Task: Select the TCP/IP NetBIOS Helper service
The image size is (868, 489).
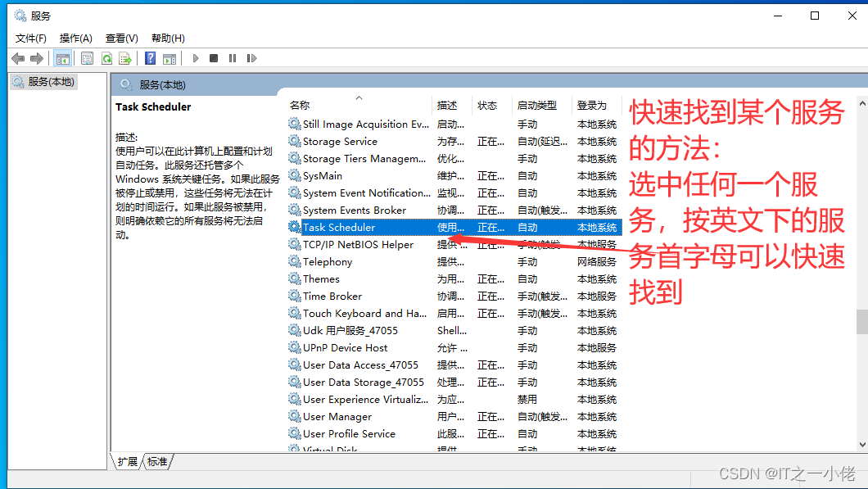Action: (358, 244)
